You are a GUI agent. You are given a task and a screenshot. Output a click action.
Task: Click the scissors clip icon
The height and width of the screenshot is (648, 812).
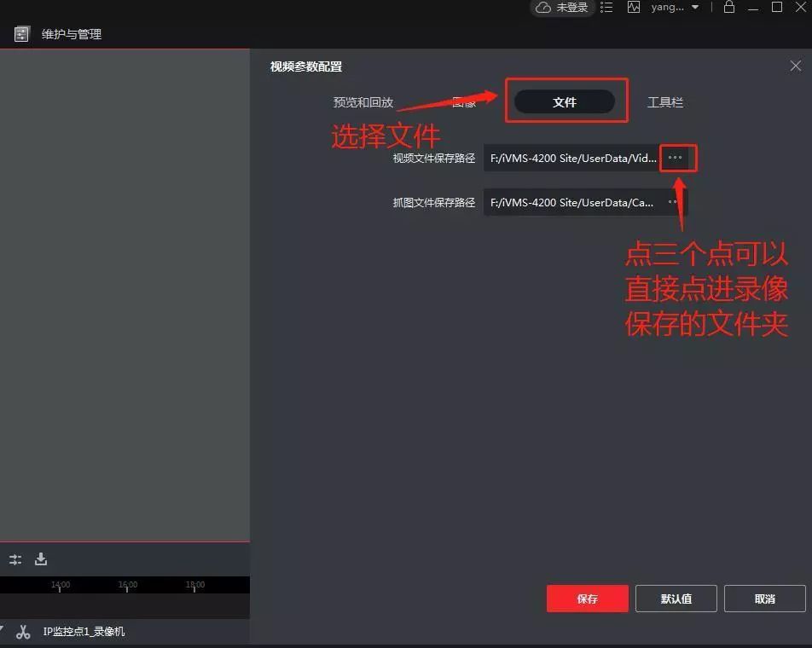tap(23, 632)
